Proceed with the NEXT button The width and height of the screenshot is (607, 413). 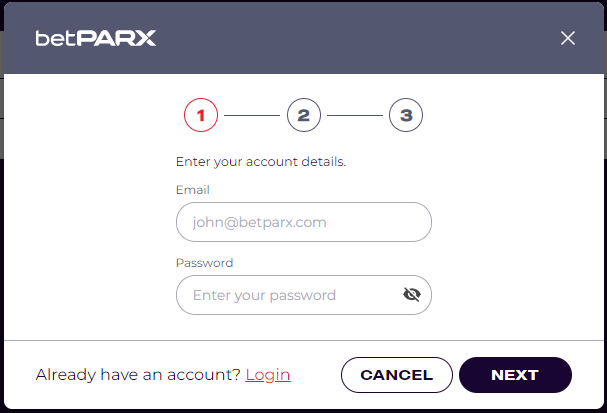[x=515, y=375]
